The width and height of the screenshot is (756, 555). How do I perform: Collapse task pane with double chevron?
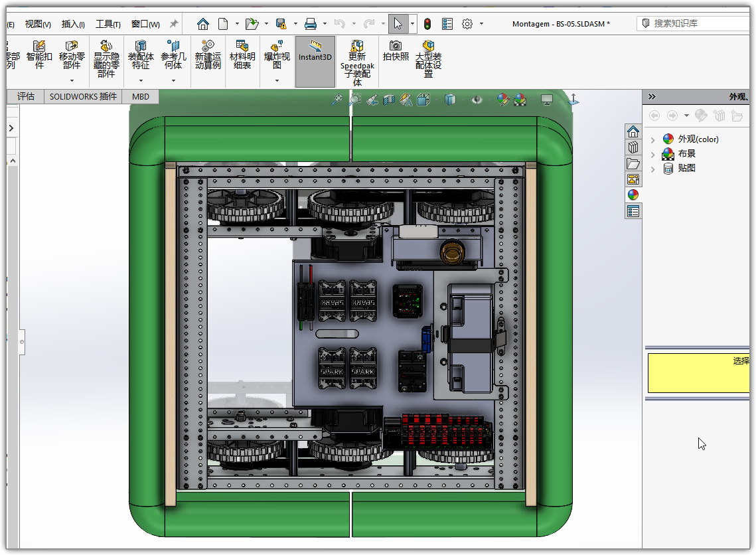pyautogui.click(x=652, y=96)
